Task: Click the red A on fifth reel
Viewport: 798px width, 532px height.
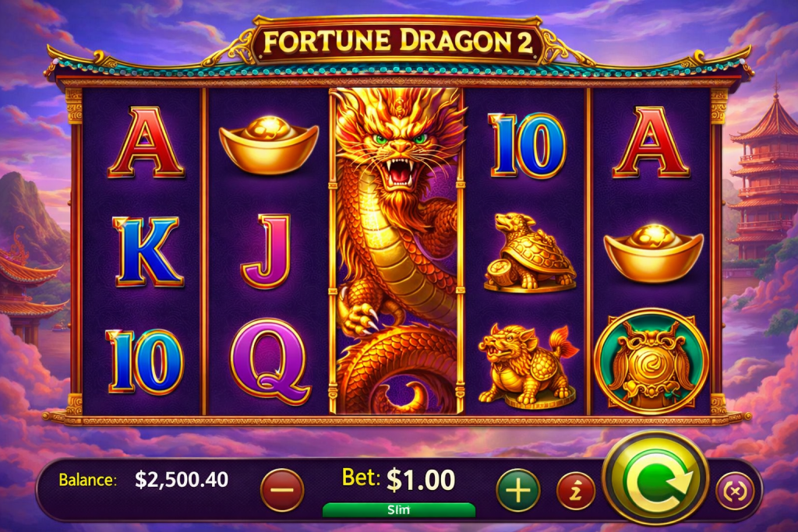Action: point(651,143)
